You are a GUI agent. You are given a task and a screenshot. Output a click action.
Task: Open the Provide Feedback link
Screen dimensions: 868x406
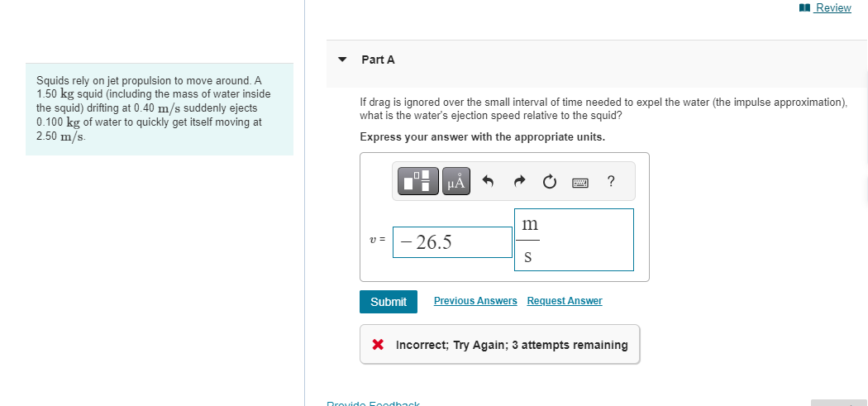(x=373, y=404)
